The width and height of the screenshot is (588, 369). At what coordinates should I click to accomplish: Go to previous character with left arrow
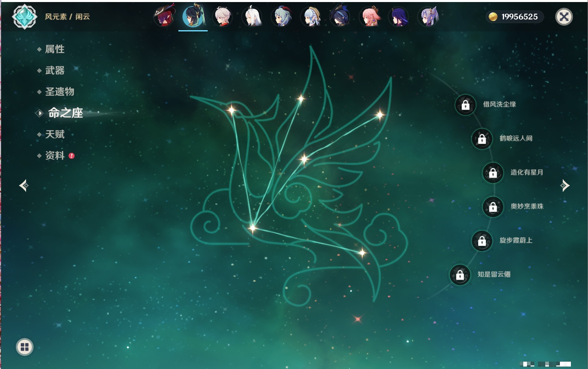coord(24,186)
